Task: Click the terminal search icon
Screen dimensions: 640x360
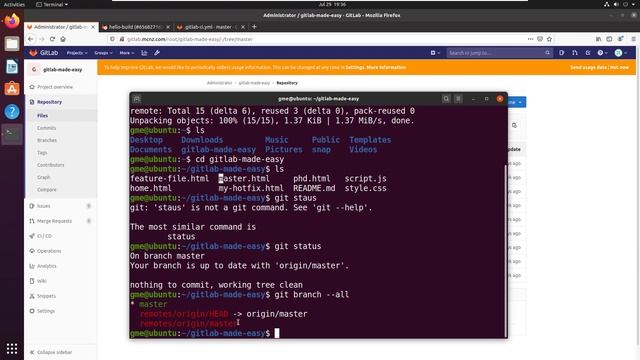Action: (x=446, y=99)
